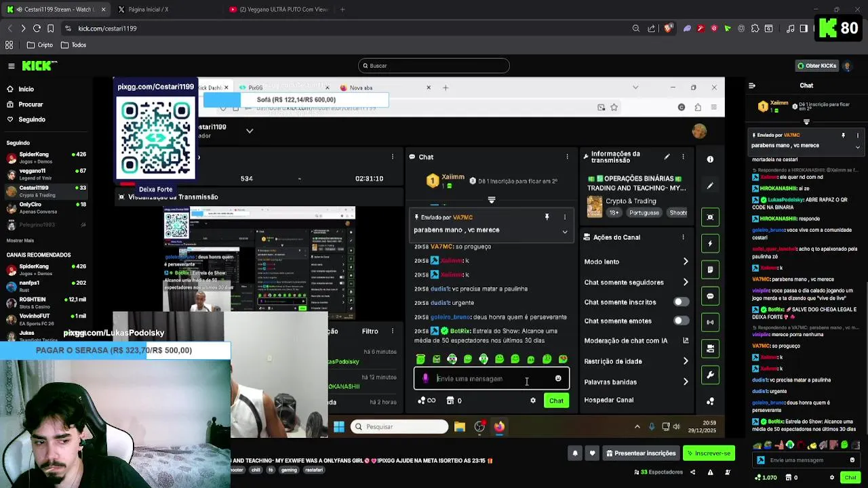Reload the kick.com page
Screen dimensions: 868x488
[x=37, y=28]
